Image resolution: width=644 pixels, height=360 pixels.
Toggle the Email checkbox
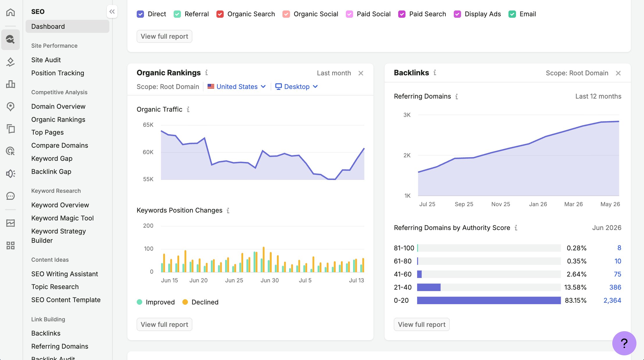coord(512,14)
